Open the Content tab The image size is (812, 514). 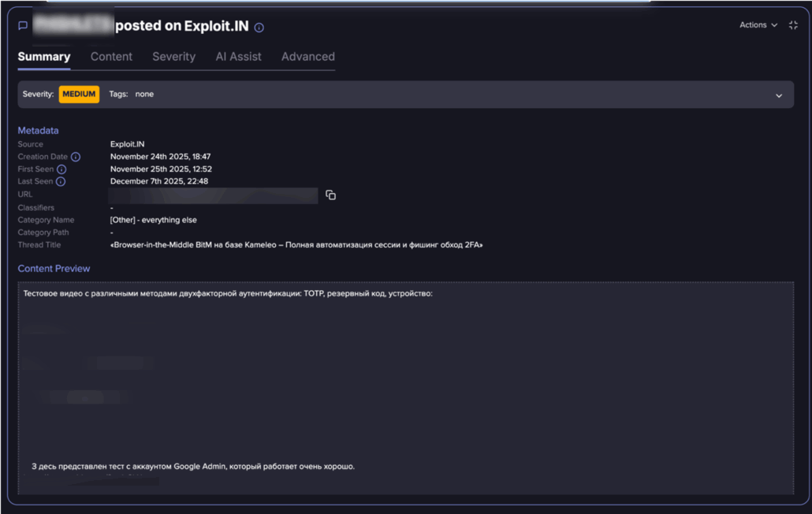point(111,57)
